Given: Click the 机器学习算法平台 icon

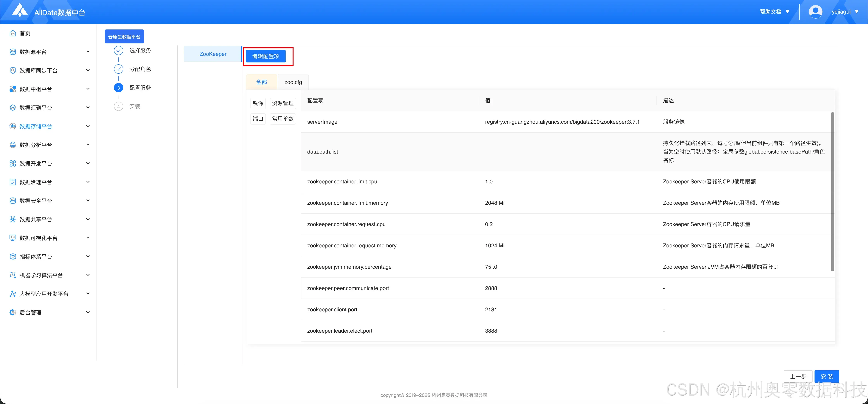Looking at the screenshot, I should pos(13,275).
